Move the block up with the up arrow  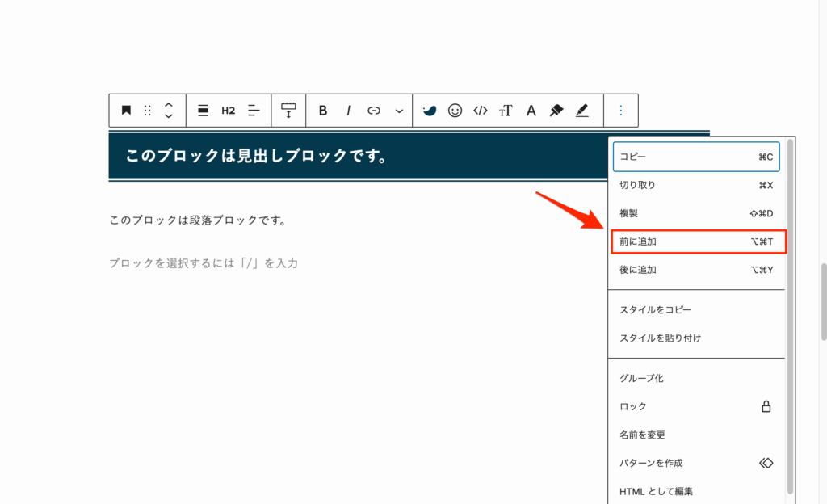point(168,105)
